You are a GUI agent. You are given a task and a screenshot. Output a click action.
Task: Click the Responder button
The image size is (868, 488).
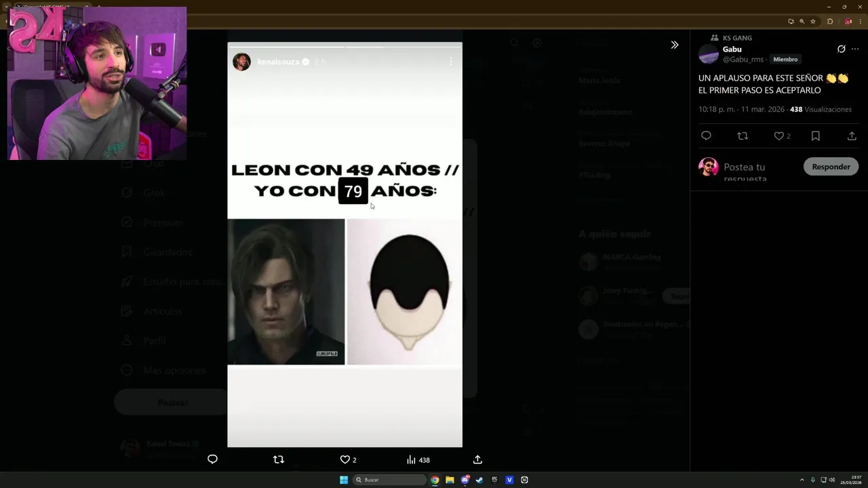(831, 167)
